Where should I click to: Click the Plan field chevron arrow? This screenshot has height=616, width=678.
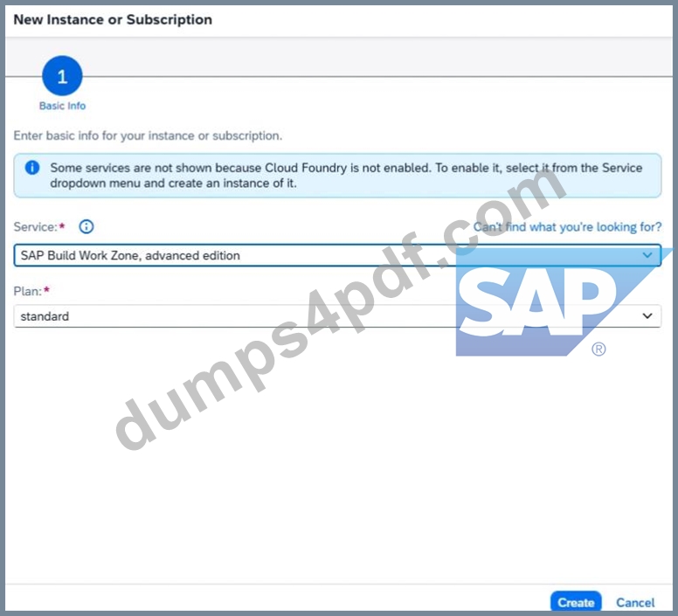tap(647, 316)
